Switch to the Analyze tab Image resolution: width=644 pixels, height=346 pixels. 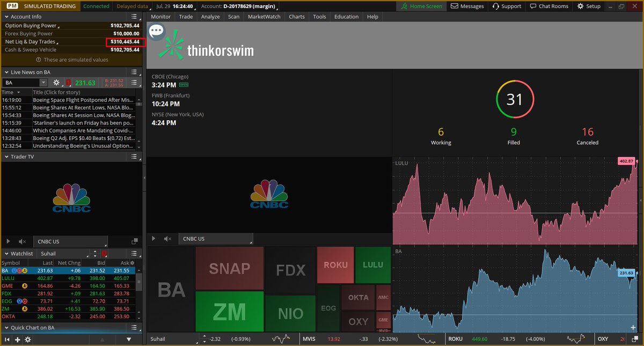(210, 17)
